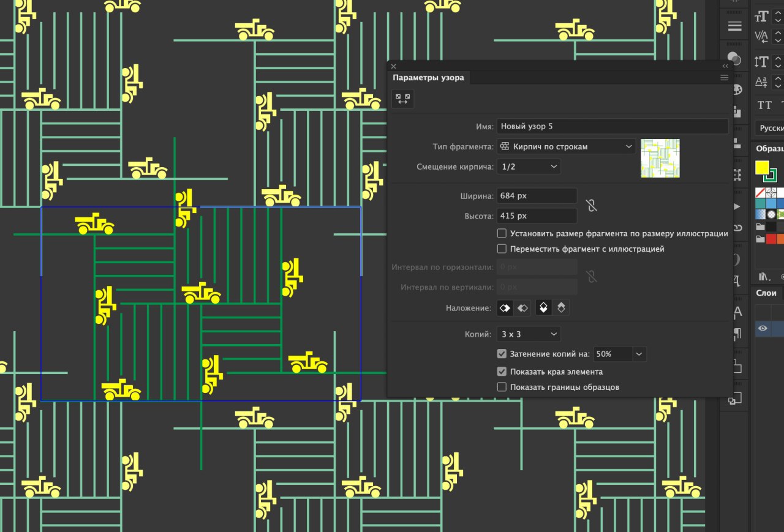Enable Установить размер фрагмента по размеру иллюстрации
Viewport: 784px width, 532px height.
[x=502, y=233]
